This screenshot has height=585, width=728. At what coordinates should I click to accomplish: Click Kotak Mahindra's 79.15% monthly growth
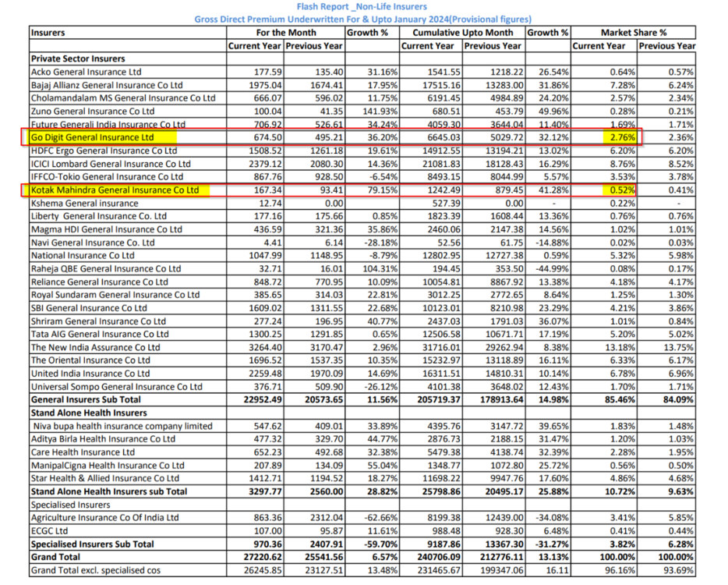click(x=383, y=190)
